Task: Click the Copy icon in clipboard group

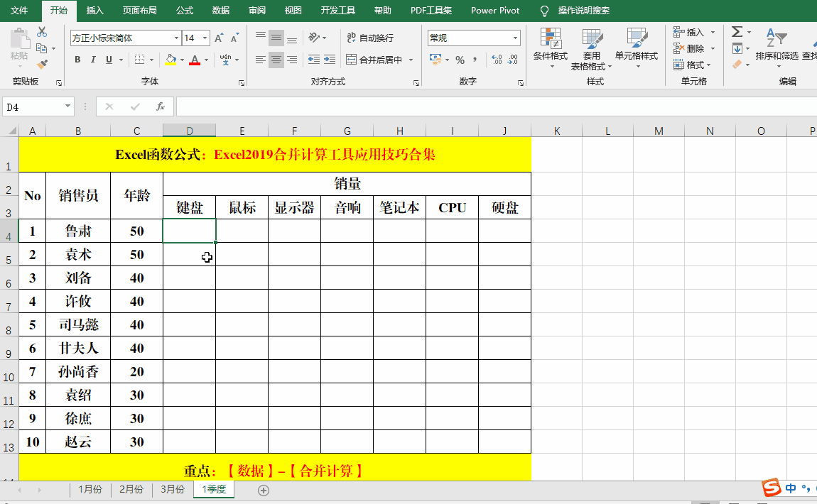Action: [x=42, y=48]
